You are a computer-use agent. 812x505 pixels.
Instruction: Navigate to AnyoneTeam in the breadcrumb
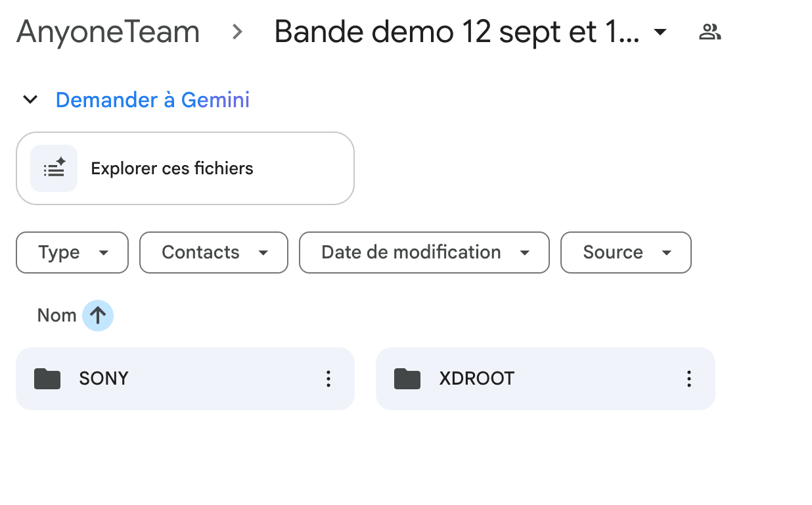107,31
